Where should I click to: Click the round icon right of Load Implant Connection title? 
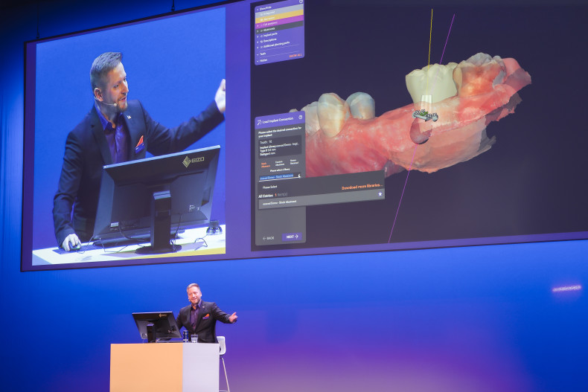pyautogui.click(x=301, y=118)
